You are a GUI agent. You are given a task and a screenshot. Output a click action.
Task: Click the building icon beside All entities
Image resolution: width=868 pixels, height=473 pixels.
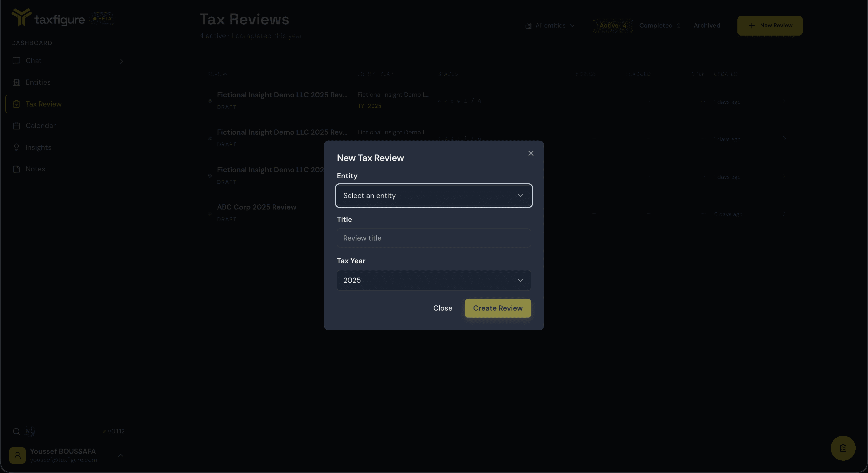click(x=529, y=26)
